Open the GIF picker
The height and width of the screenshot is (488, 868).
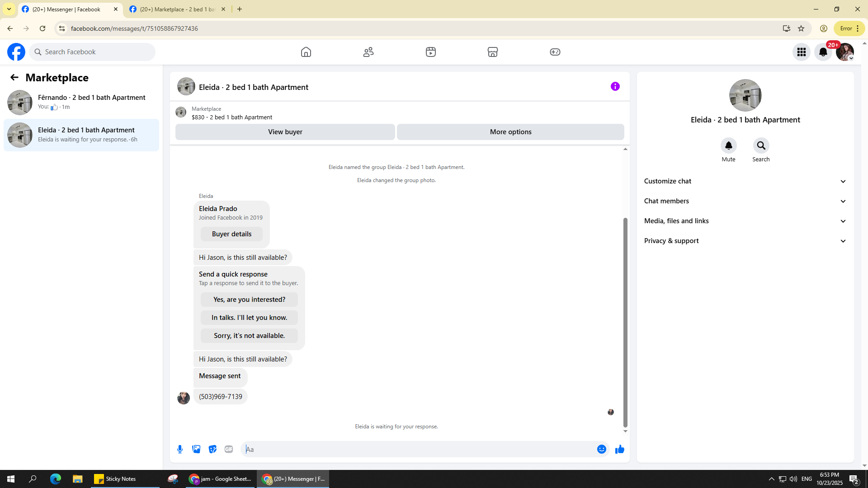pyautogui.click(x=229, y=449)
